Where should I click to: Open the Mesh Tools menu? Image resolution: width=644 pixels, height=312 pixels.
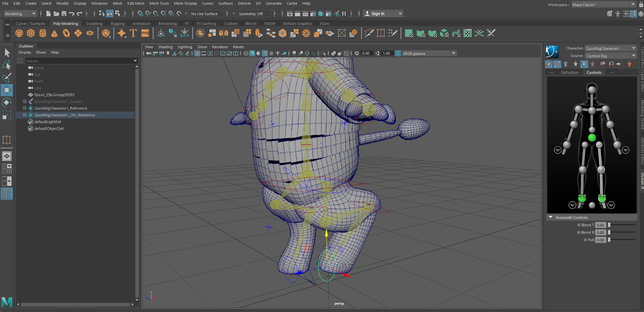159,3
